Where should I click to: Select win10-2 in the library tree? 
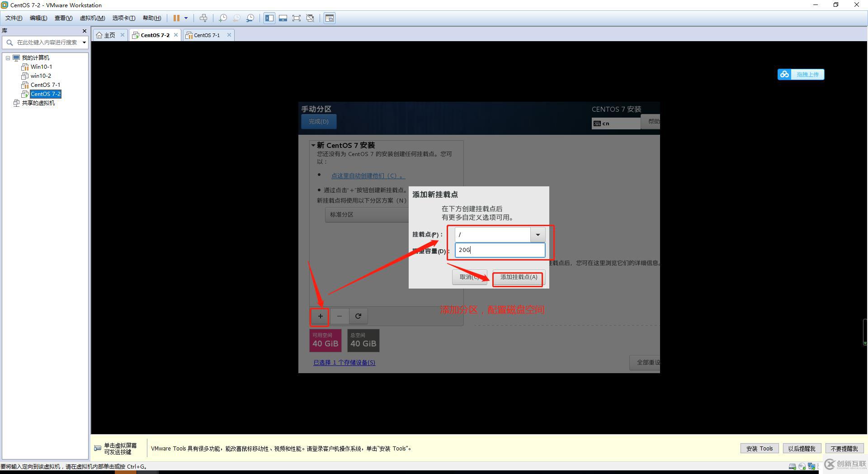[x=41, y=76]
